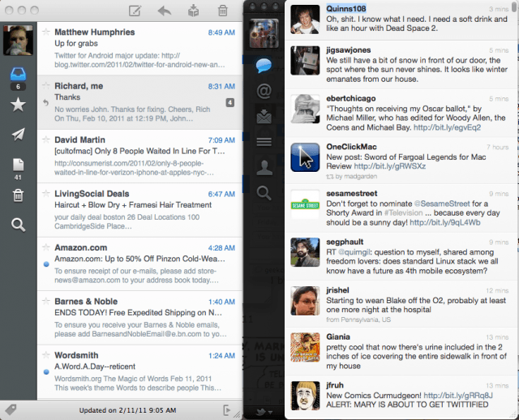Toggle unread dot on Amazon.com email

tap(46, 264)
